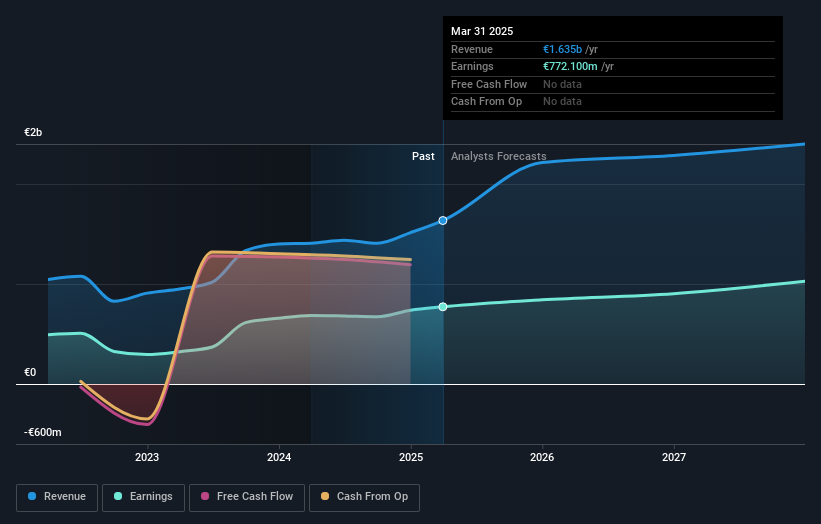
Task: Toggle the Free Cash Flow legend series
Action: [x=247, y=497]
